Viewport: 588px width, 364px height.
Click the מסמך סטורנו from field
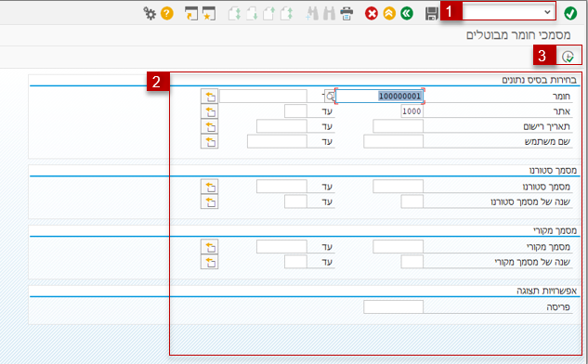pyautogui.click(x=398, y=187)
